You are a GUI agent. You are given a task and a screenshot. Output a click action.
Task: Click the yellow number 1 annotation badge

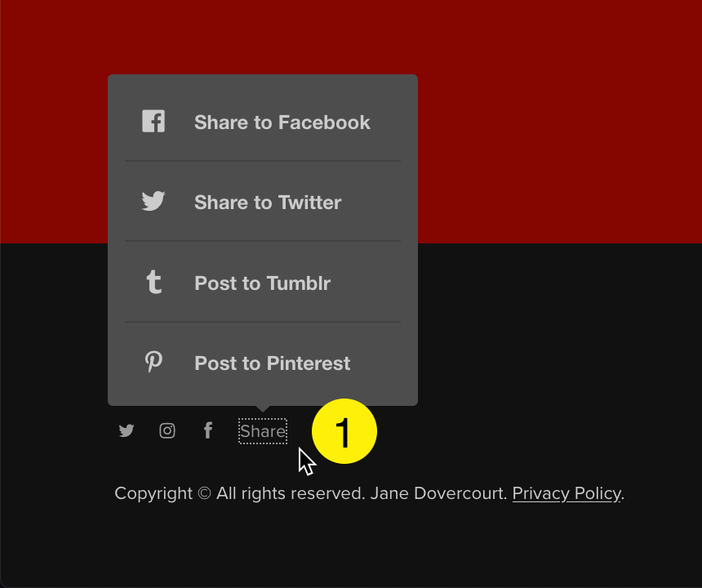coord(344,431)
